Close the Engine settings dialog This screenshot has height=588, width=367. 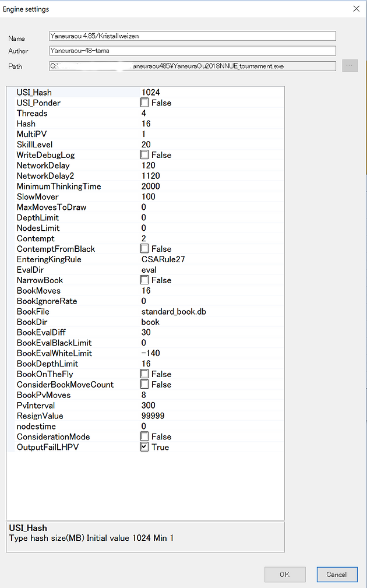(356, 9)
